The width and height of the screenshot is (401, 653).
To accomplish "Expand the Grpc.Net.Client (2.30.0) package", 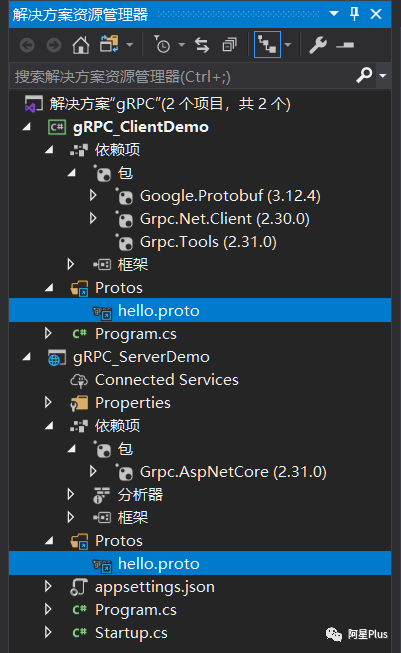I will pos(93,218).
